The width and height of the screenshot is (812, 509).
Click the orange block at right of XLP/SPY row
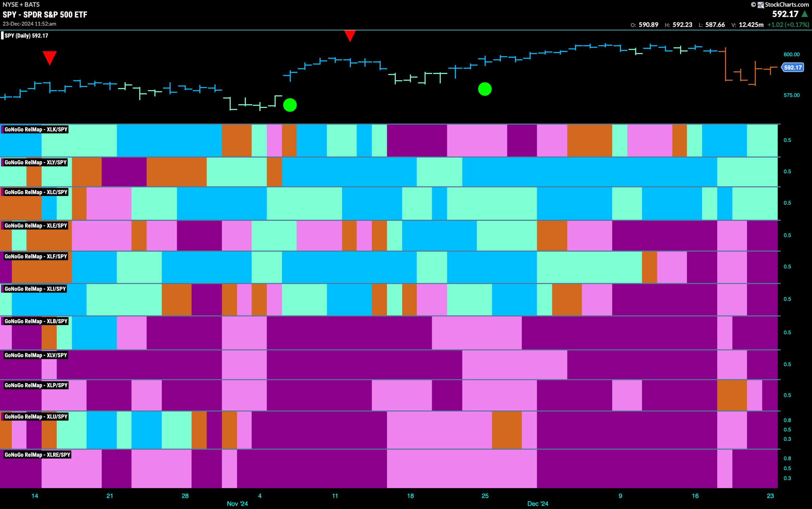click(732, 395)
